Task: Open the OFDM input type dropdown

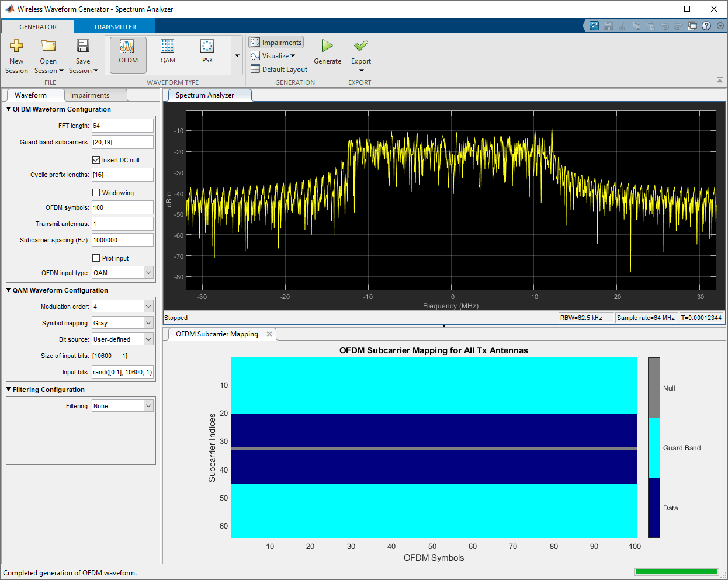Action: [148, 273]
